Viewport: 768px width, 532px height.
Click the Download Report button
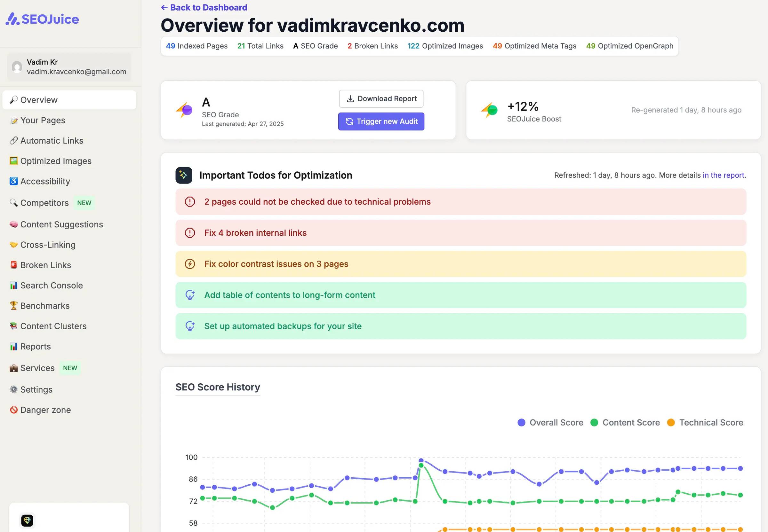tap(381, 99)
